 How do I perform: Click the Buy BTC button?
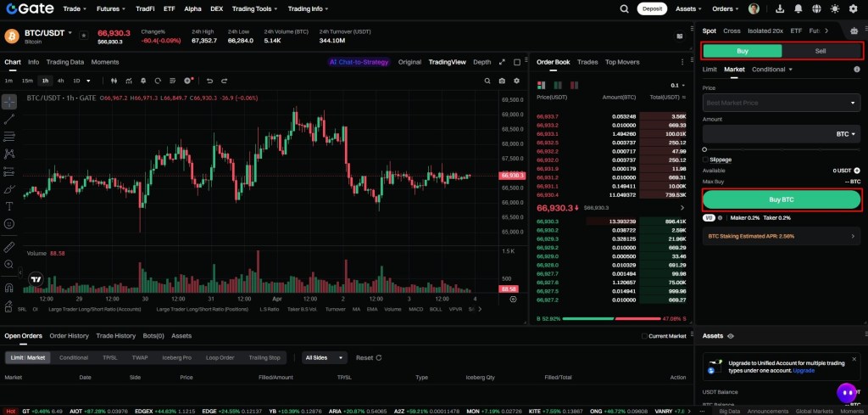point(781,200)
